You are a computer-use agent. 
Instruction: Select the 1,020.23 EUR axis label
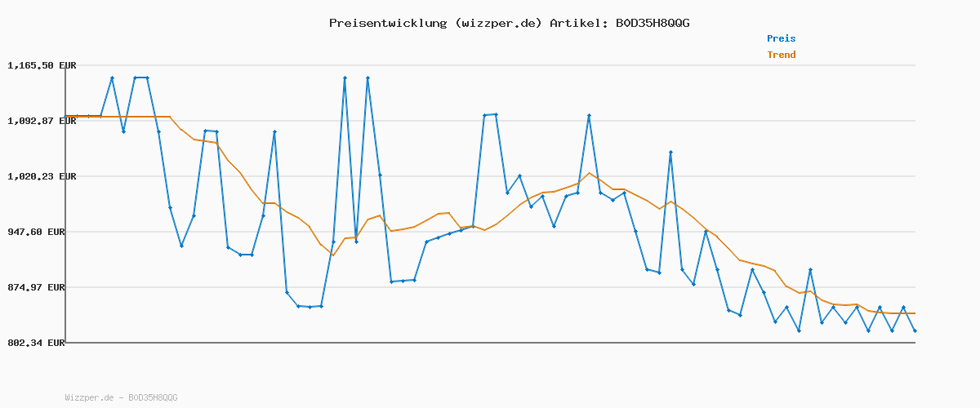click(x=42, y=176)
